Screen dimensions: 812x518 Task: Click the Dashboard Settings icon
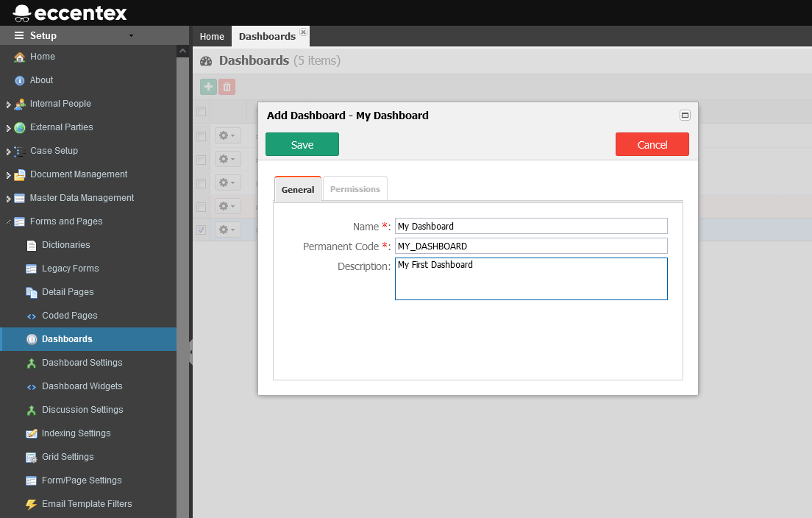32,363
